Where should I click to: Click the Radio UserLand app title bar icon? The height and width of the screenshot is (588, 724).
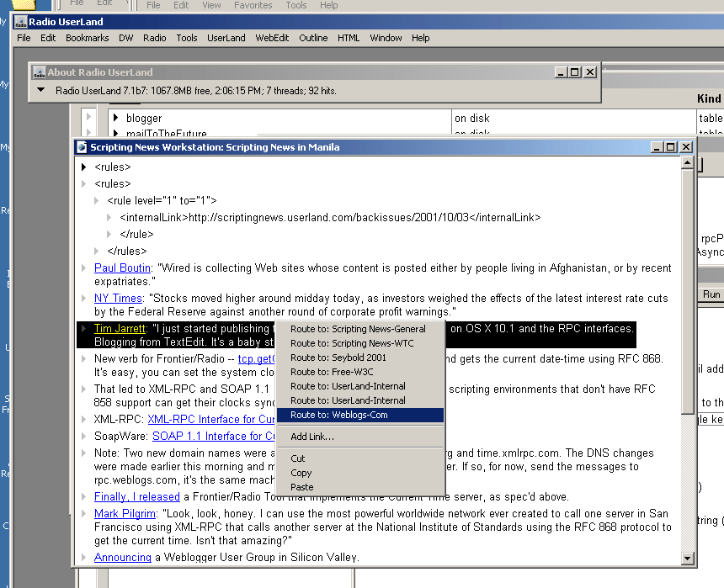20,22
